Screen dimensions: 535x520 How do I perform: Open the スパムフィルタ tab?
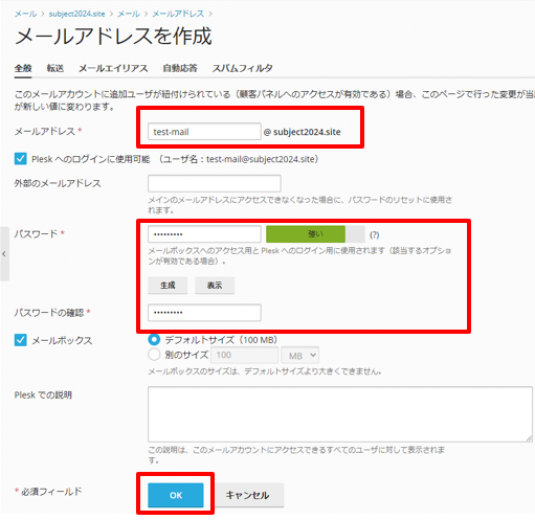tap(242, 68)
